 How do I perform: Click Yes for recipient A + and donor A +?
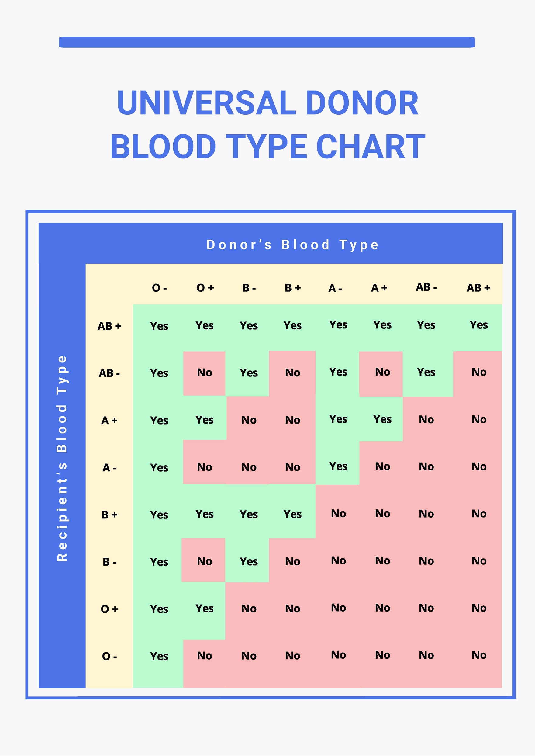[x=382, y=419]
